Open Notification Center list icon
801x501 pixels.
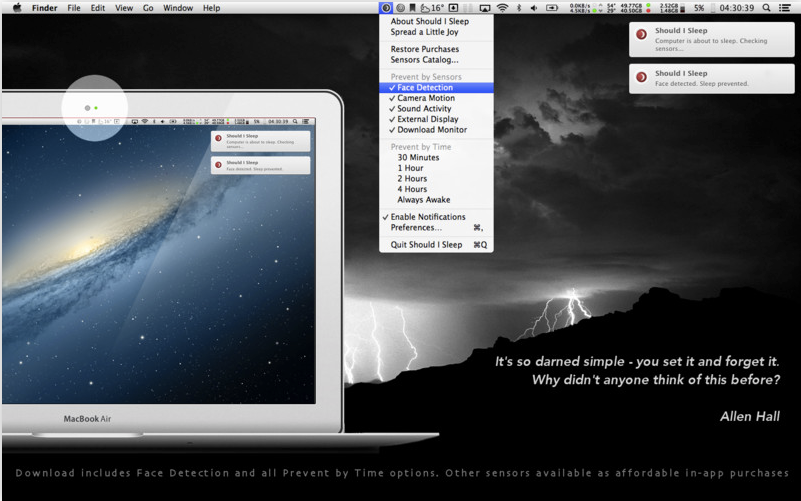[x=784, y=8]
